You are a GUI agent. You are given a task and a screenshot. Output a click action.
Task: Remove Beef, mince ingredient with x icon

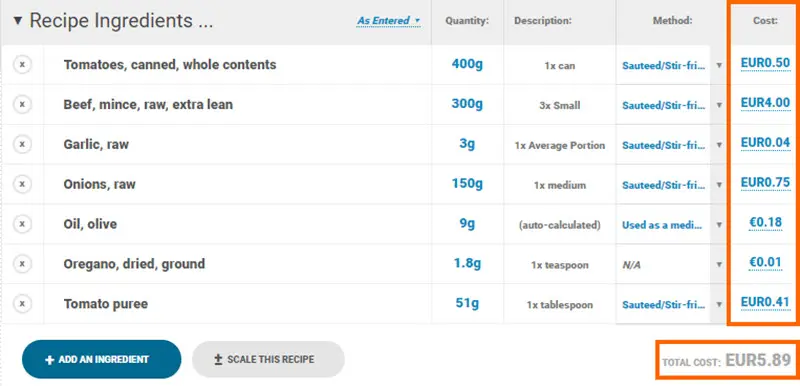coord(22,105)
